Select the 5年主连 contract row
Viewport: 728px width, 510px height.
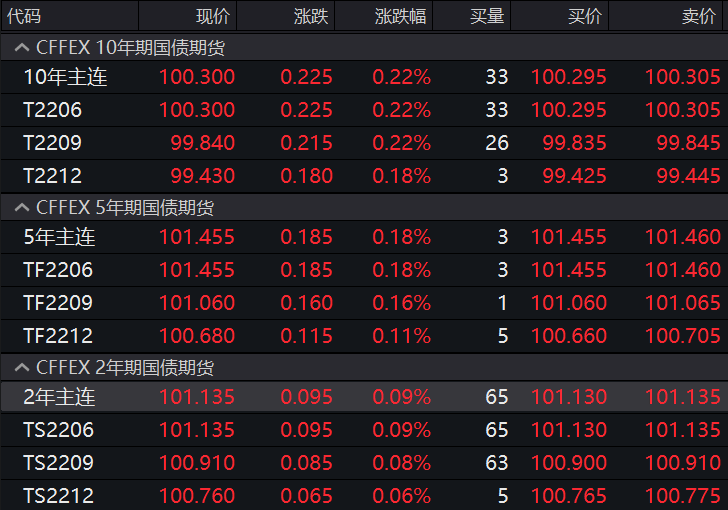(x=59, y=238)
